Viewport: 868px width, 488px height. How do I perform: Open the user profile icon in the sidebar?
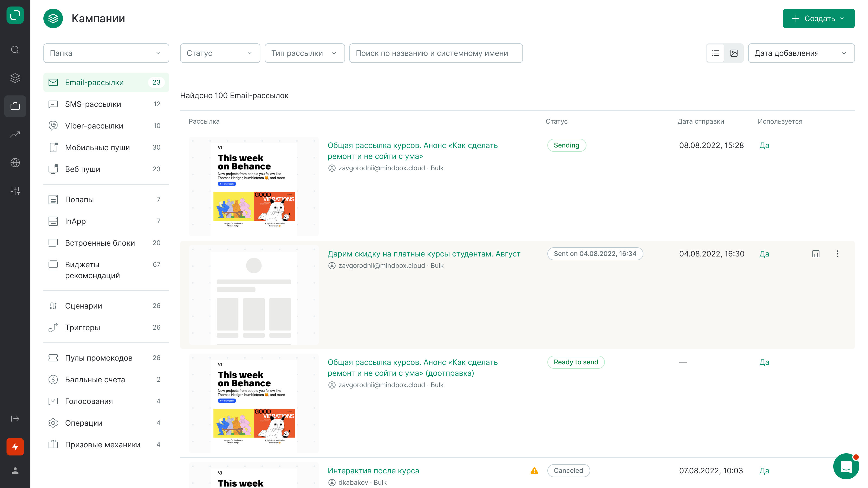point(15,471)
